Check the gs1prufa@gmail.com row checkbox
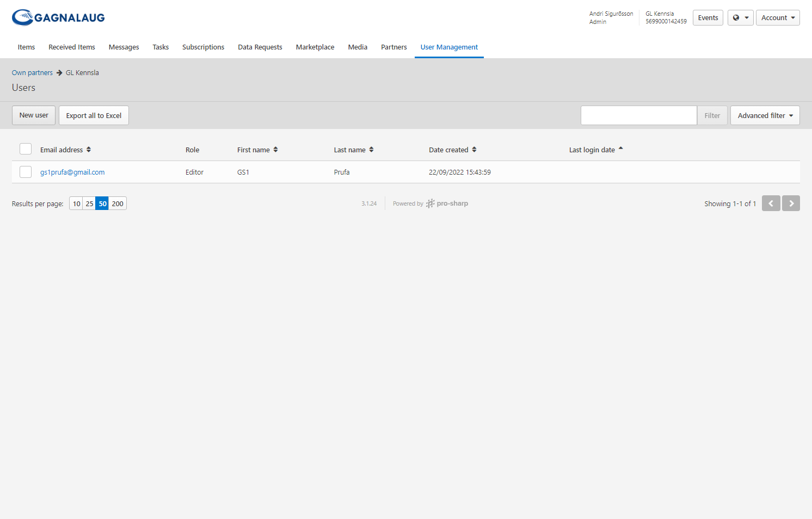The width and height of the screenshot is (812, 519). coord(26,172)
